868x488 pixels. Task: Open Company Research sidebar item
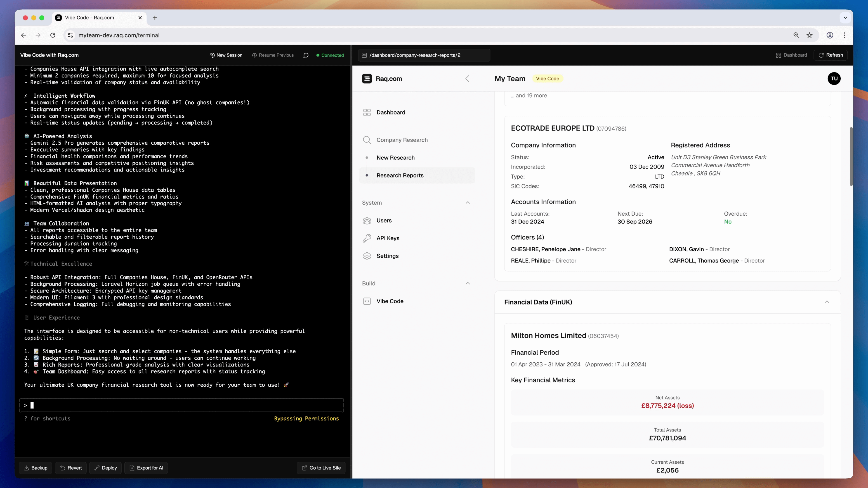tap(417, 140)
